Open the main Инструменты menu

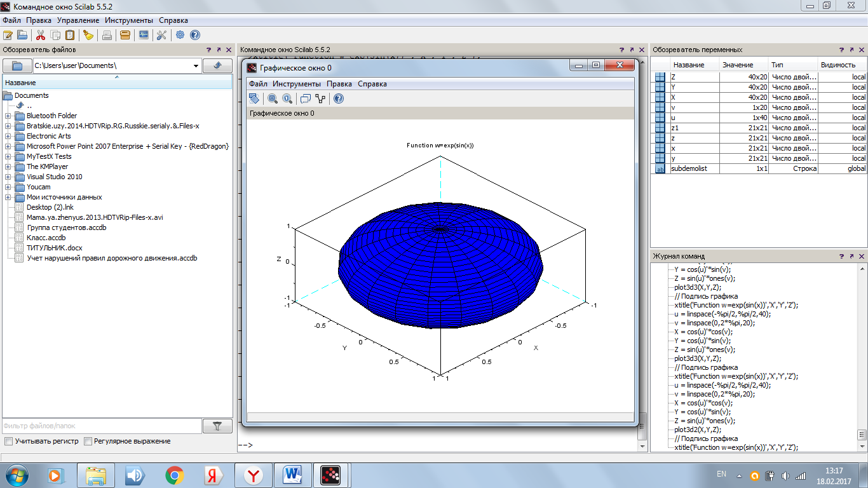coord(129,20)
